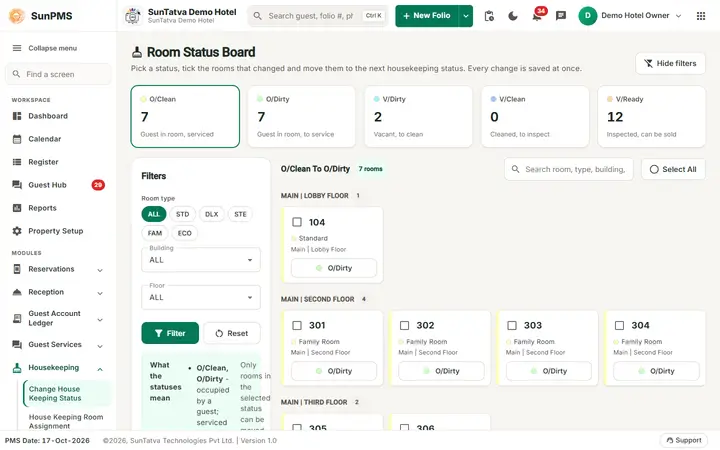Click the Guest Services icon

pyautogui.click(x=17, y=344)
